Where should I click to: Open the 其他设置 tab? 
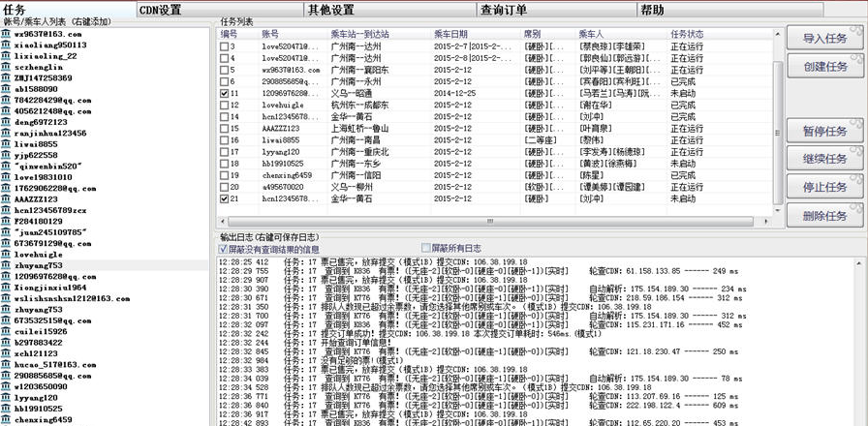coord(330,10)
